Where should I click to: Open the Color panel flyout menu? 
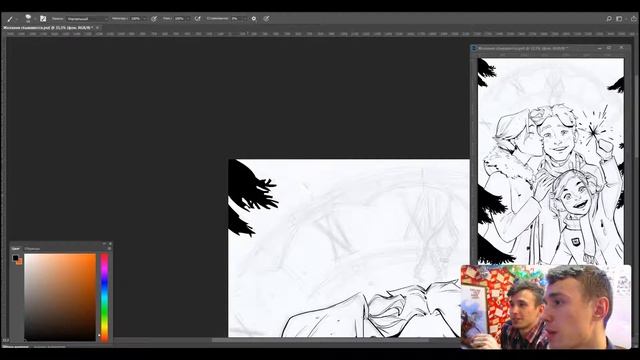109,249
